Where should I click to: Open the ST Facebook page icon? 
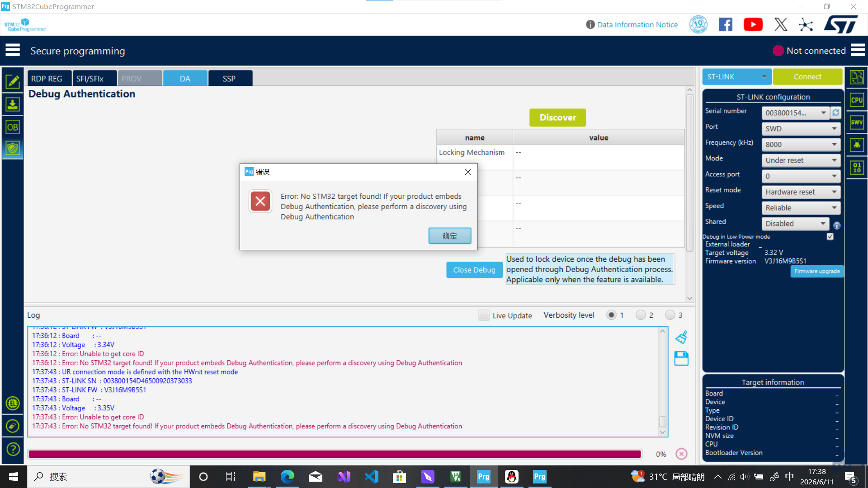point(726,24)
